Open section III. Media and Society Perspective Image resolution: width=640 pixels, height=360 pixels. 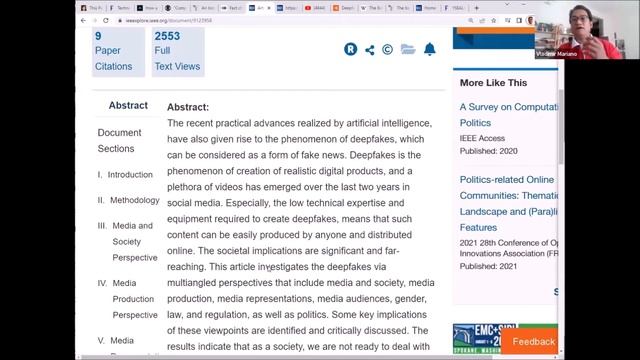coord(127,242)
